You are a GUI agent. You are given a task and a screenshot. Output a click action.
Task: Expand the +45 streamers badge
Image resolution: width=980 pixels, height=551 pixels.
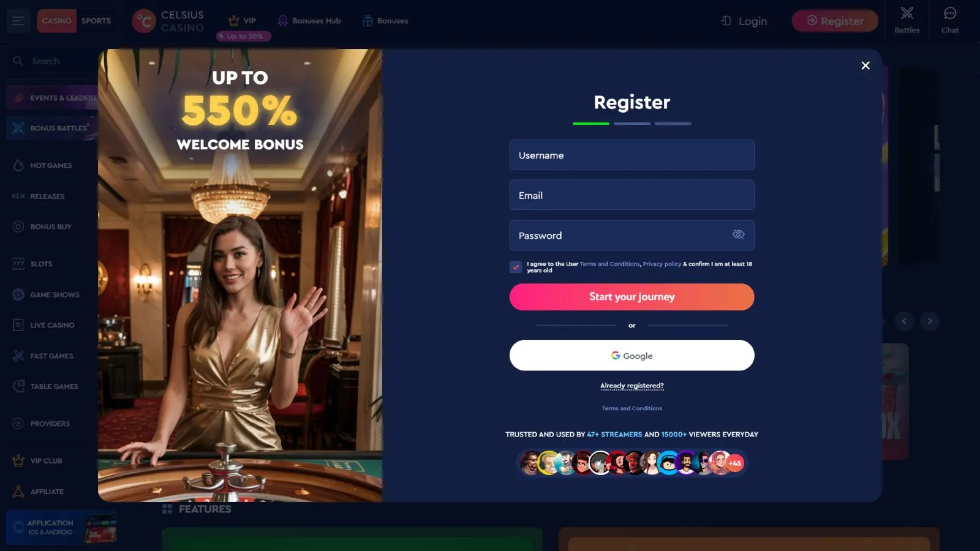tap(735, 463)
